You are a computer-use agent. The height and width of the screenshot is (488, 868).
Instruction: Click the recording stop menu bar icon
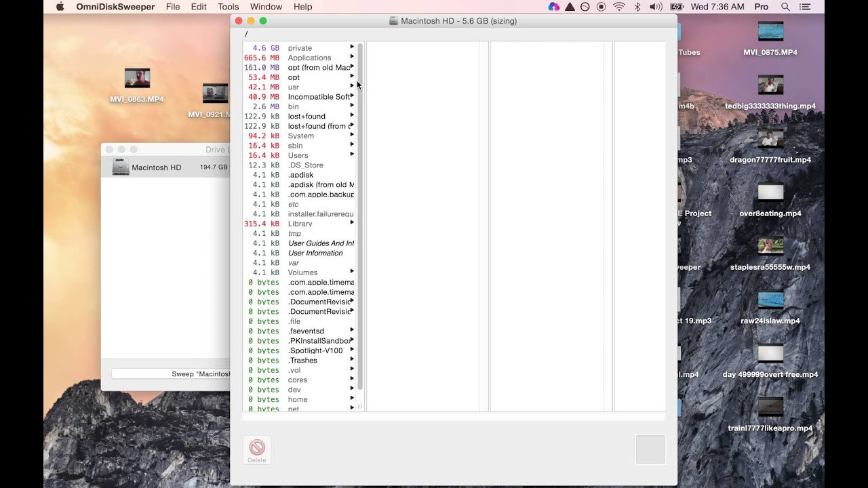601,7
